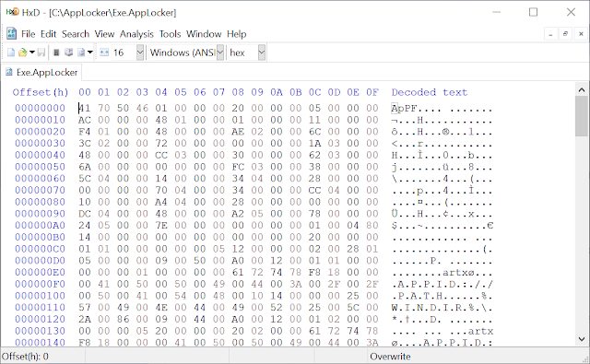Open the Help menu
The width and height of the screenshot is (590, 364).
[x=236, y=34]
